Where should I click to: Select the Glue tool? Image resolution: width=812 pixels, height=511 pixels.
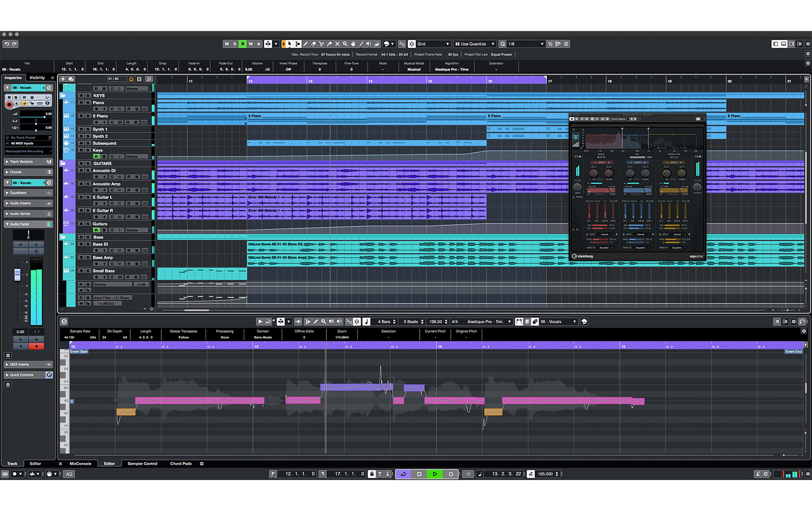point(329,44)
